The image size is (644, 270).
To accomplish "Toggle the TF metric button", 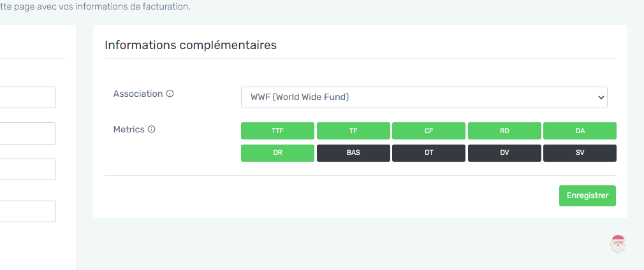I will click(x=353, y=131).
